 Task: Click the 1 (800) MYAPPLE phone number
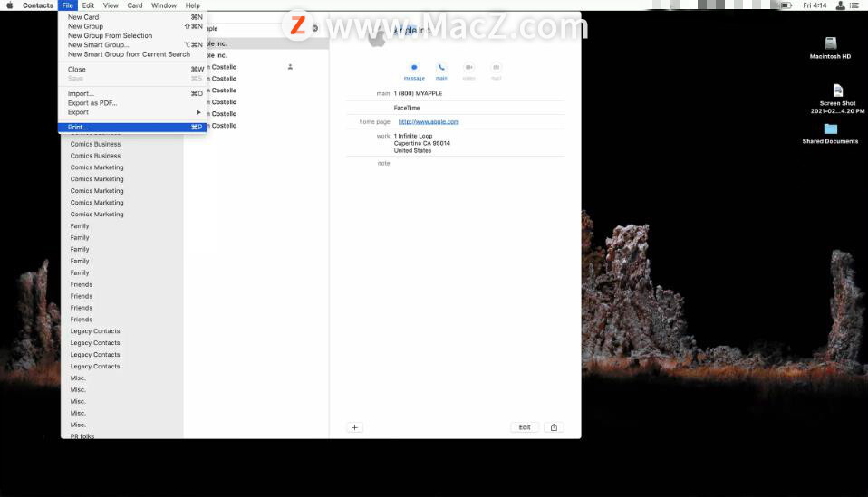click(418, 93)
